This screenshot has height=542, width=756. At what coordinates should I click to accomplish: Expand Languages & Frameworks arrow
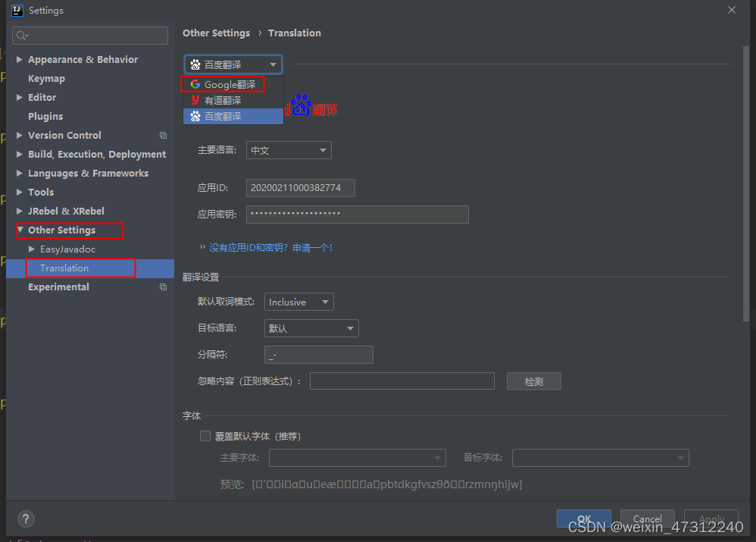(x=20, y=174)
